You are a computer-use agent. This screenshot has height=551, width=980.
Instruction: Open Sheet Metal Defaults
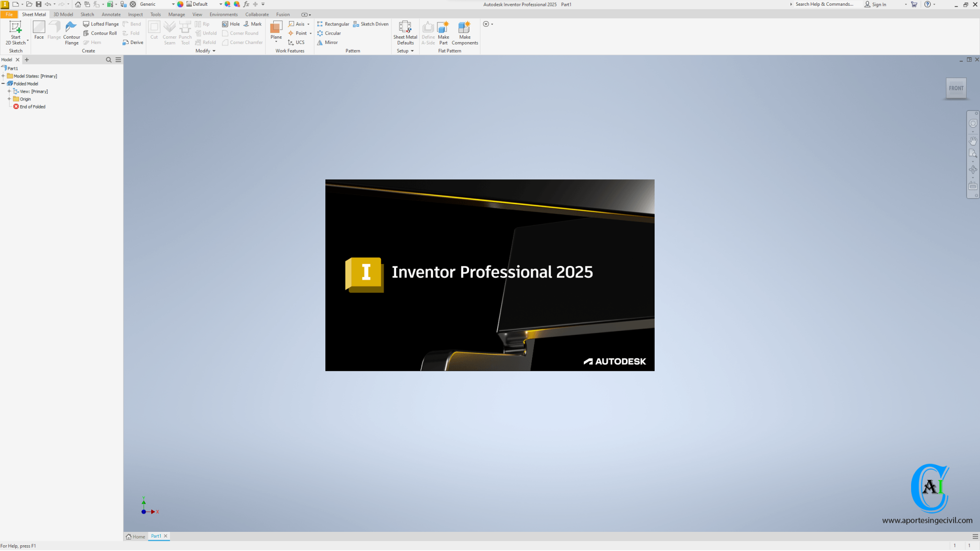(404, 33)
